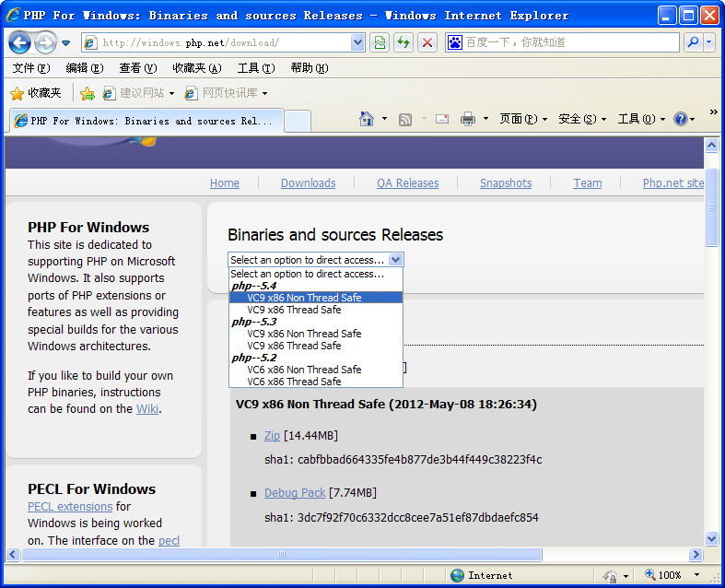Viewport: 725px width, 588px height.
Task: Open the 收藏夹 favorites star button
Action: pos(36,93)
